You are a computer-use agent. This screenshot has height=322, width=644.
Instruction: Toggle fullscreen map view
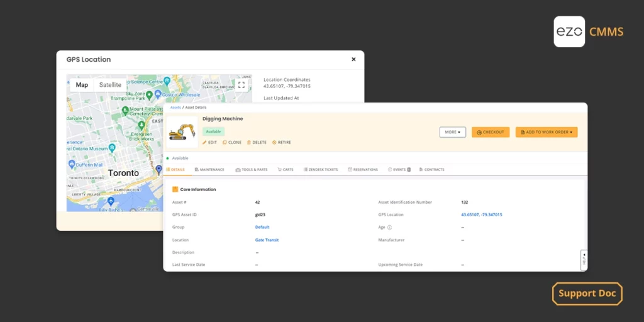(241, 85)
